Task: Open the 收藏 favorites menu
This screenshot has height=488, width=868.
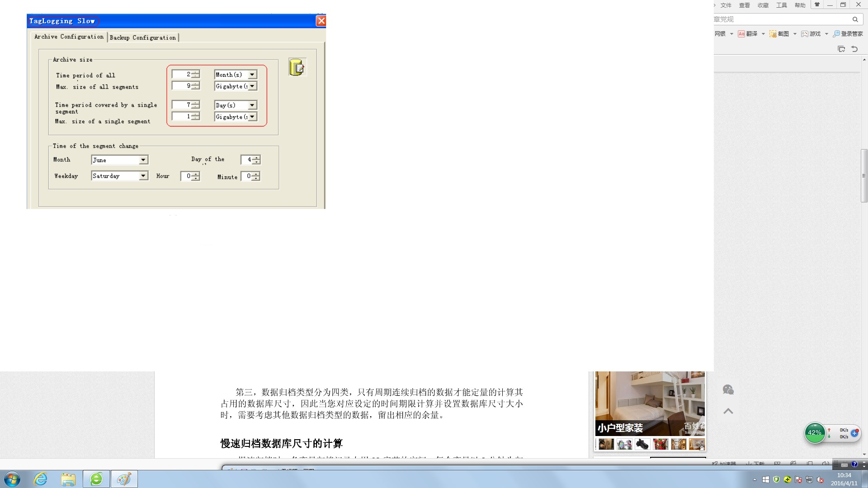Action: tap(763, 5)
